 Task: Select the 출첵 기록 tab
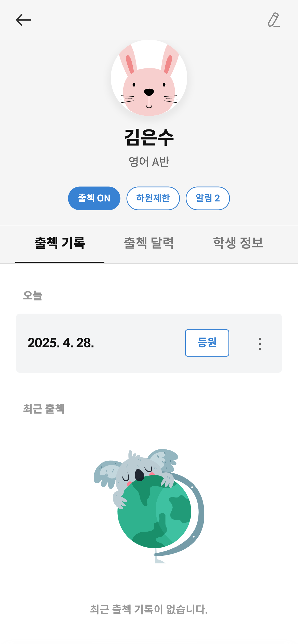60,243
